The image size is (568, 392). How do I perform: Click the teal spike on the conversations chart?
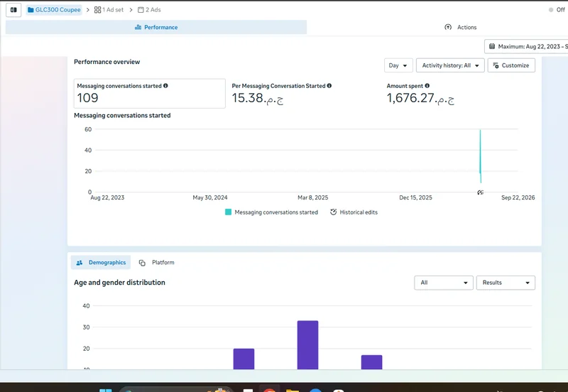[481, 156]
